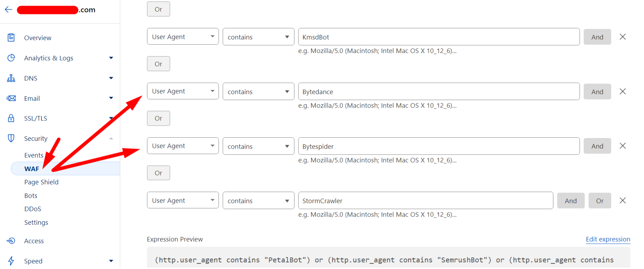
Task: Click the DNS network icon
Action: (11, 78)
